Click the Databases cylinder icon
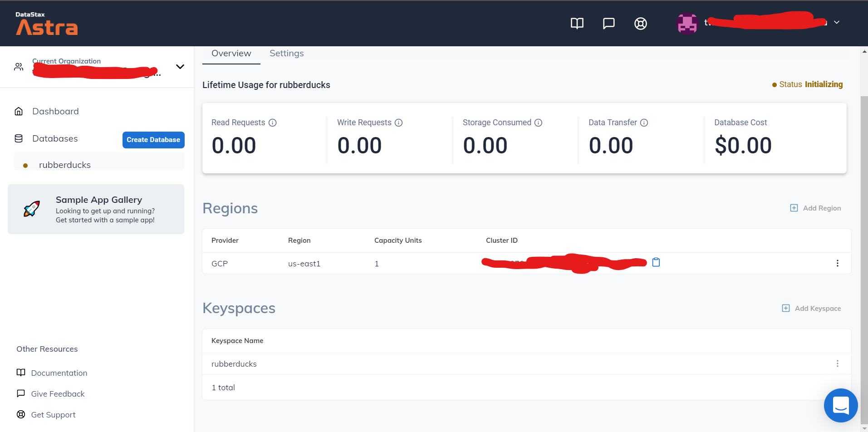The width and height of the screenshot is (868, 432). coord(19,138)
